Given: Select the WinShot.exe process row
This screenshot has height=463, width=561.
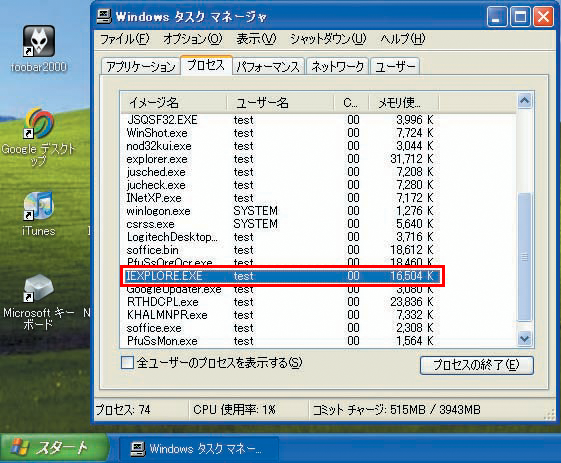Looking at the screenshot, I should tap(281, 133).
